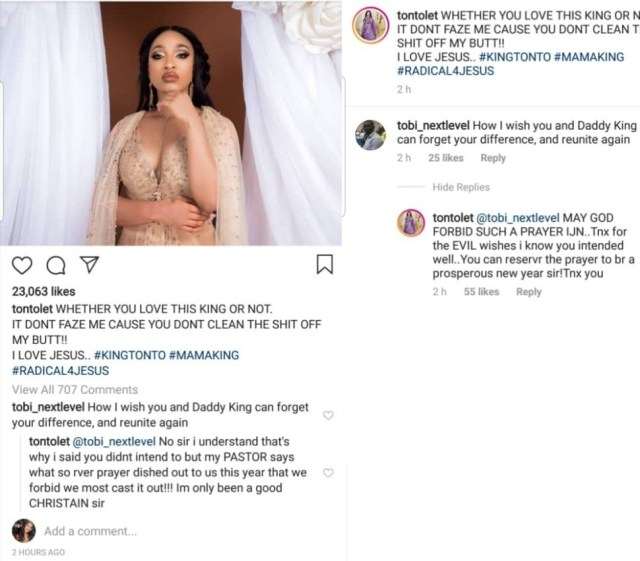Open comments via speech bubble icon
The width and height of the screenshot is (640, 561).
[56, 265]
